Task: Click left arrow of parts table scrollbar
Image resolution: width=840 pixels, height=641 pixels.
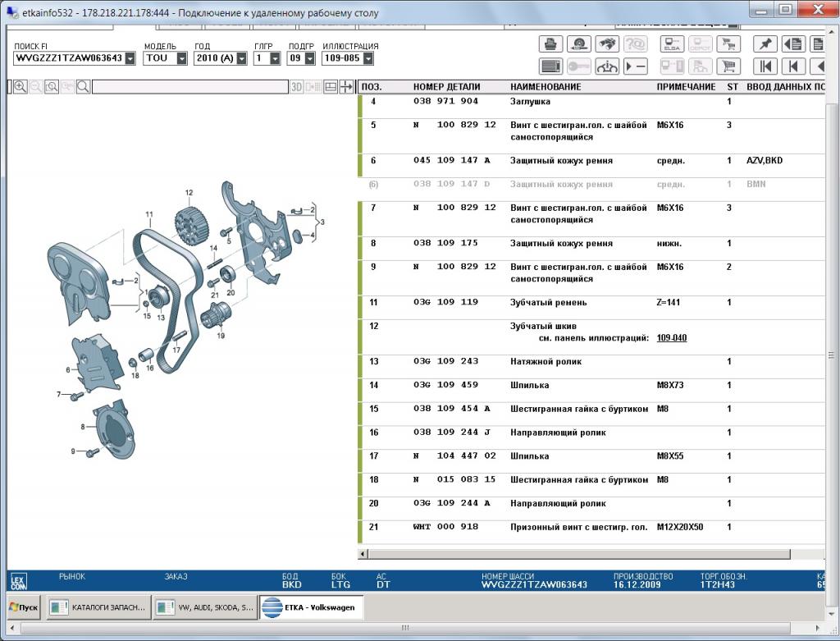Action: tap(363, 554)
